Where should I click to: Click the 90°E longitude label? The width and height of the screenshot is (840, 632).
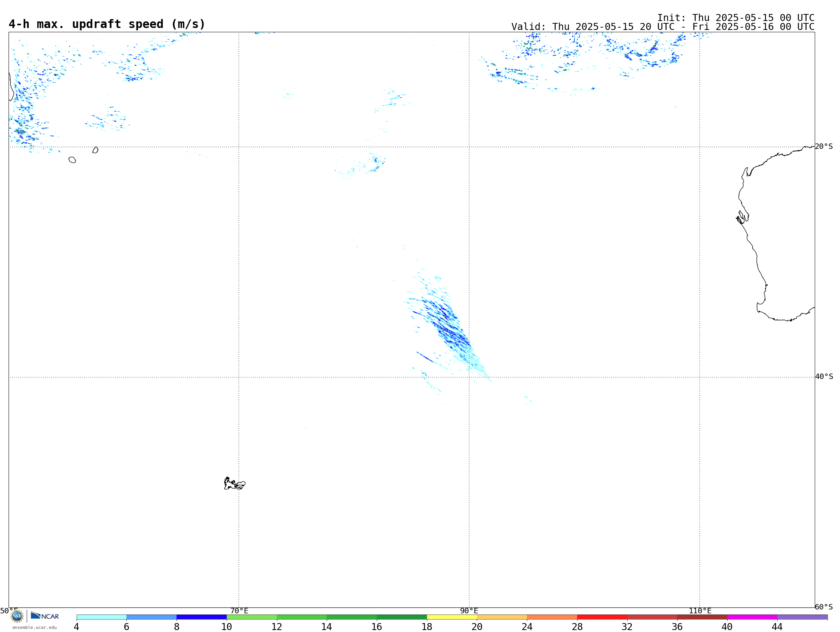click(469, 611)
